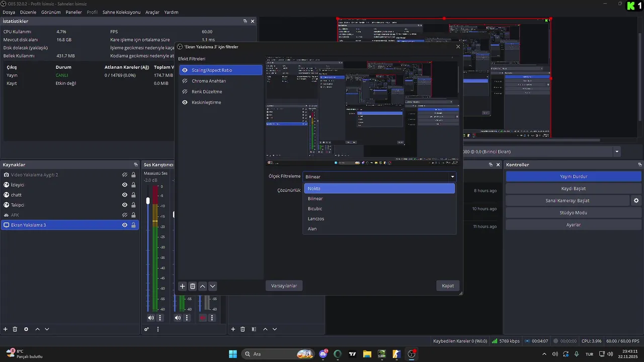Move filter up in Efekt Filtreleri
Screen dimensions: 644x362
203,286
